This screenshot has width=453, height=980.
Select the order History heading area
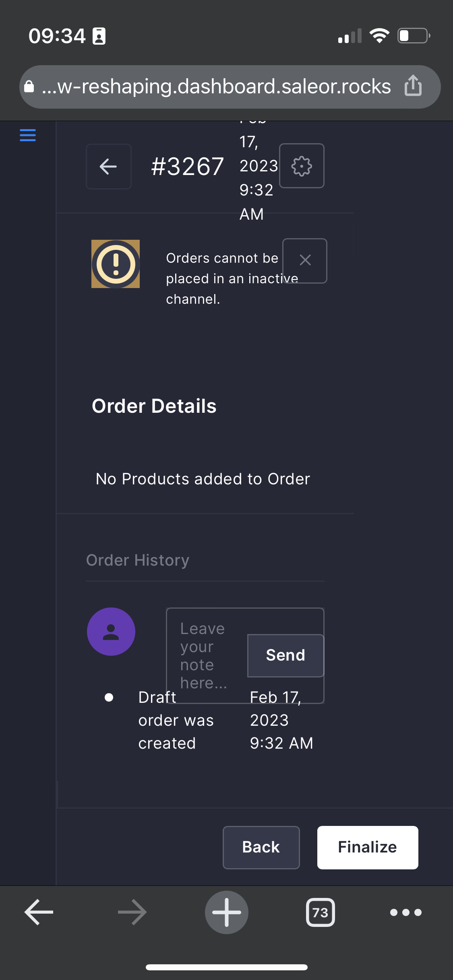[137, 560]
